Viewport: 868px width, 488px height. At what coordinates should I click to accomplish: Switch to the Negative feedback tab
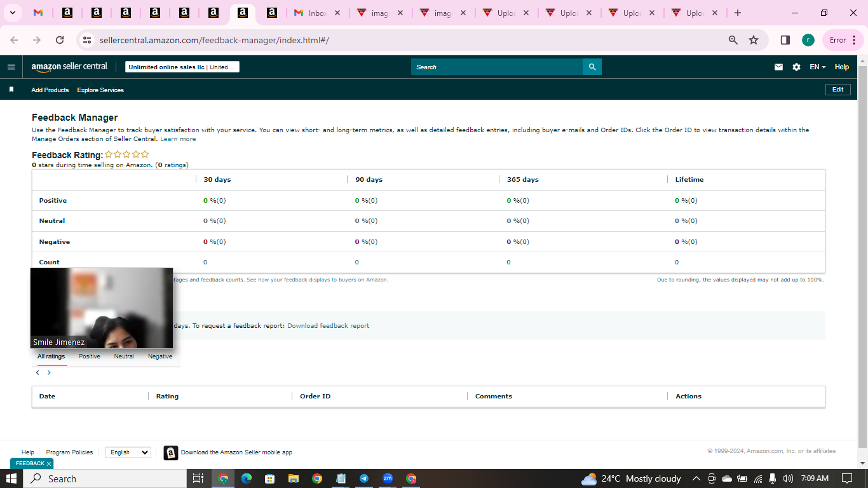160,356
